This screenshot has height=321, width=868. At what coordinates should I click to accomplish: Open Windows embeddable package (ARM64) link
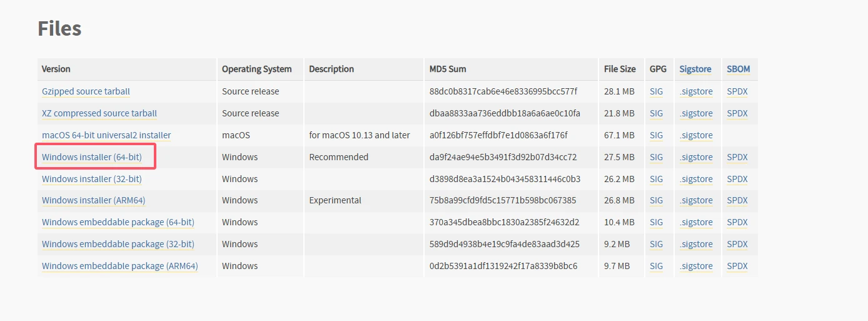click(x=120, y=266)
